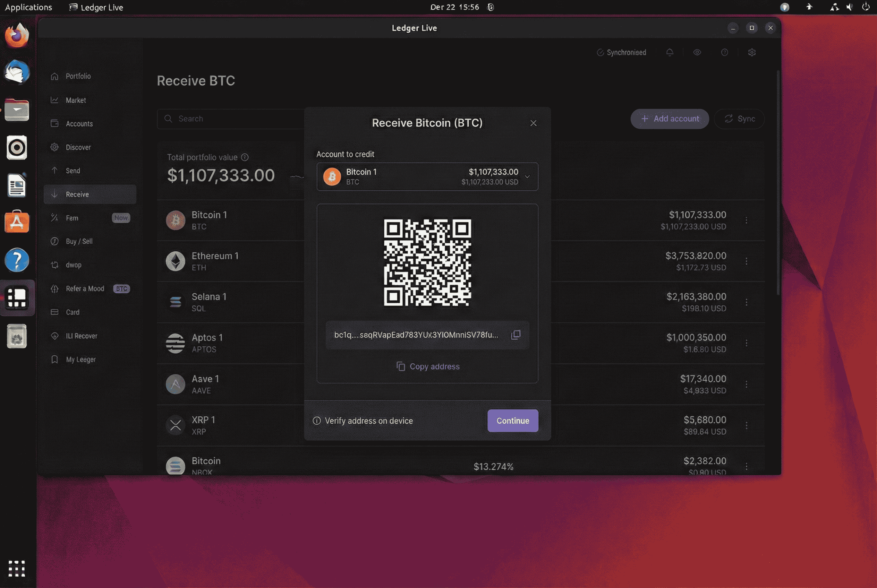Open the three-dot menu for the Ethereum 1 row
This screenshot has width=877, height=588.
coord(746,261)
